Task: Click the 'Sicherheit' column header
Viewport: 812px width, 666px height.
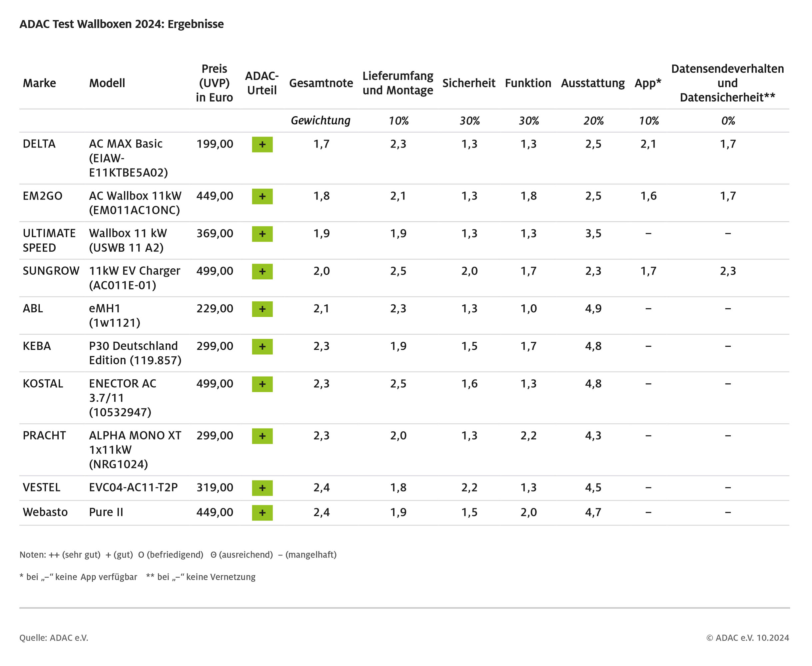Action: tap(469, 83)
